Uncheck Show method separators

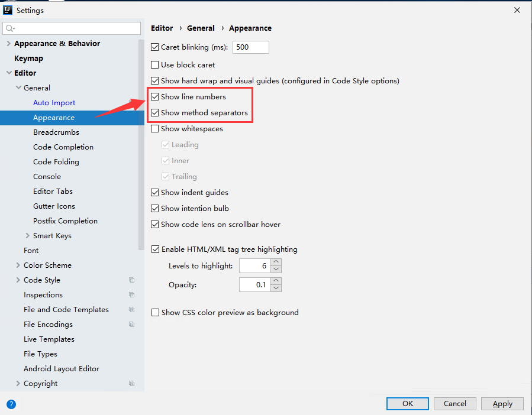[154, 112]
